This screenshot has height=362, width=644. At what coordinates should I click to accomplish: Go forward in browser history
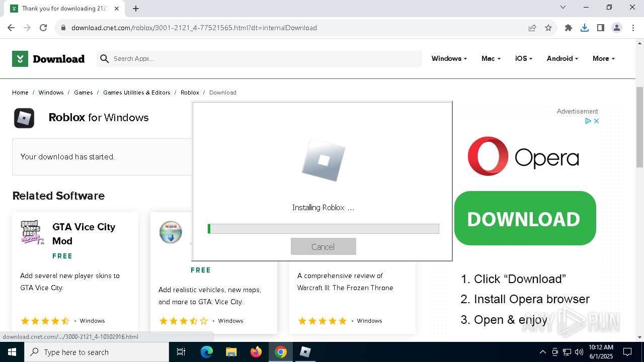pyautogui.click(x=27, y=28)
